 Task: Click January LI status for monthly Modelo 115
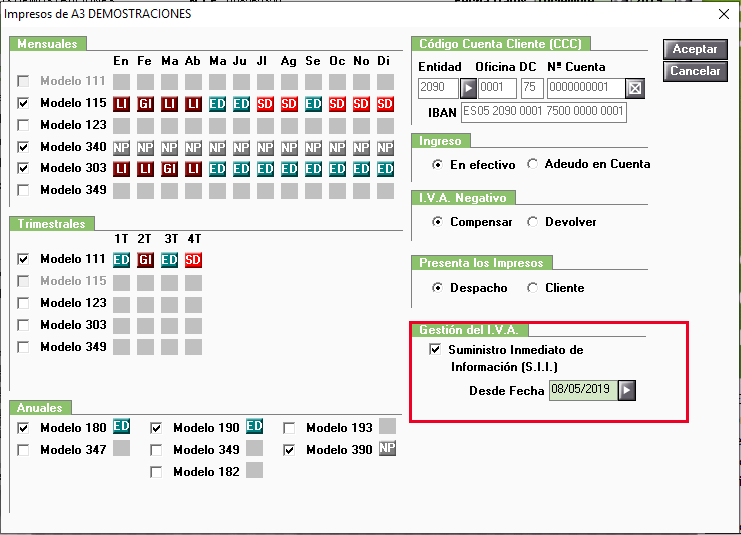(x=121, y=104)
